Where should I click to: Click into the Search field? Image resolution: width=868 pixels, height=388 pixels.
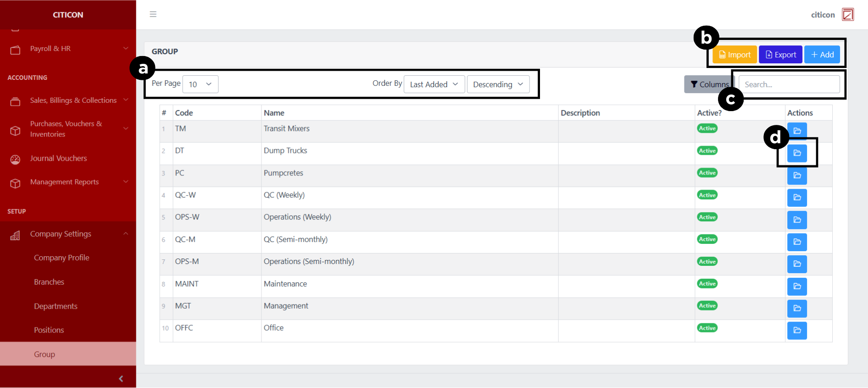(789, 84)
